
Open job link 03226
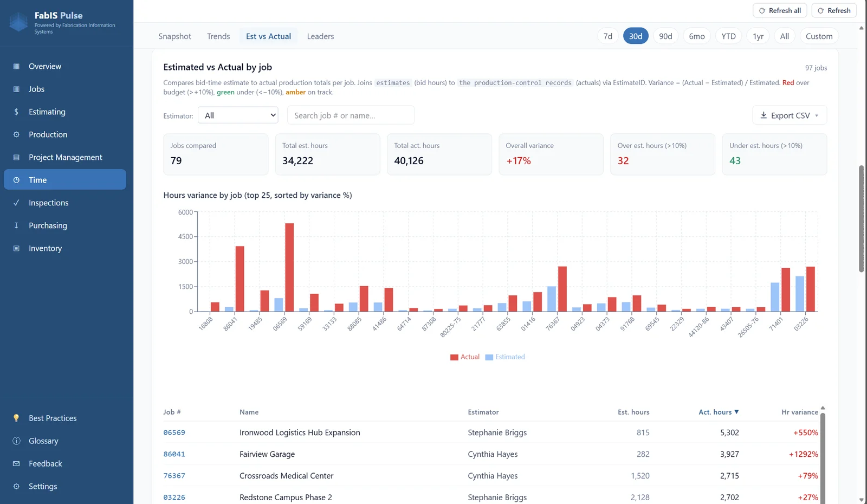(x=174, y=497)
